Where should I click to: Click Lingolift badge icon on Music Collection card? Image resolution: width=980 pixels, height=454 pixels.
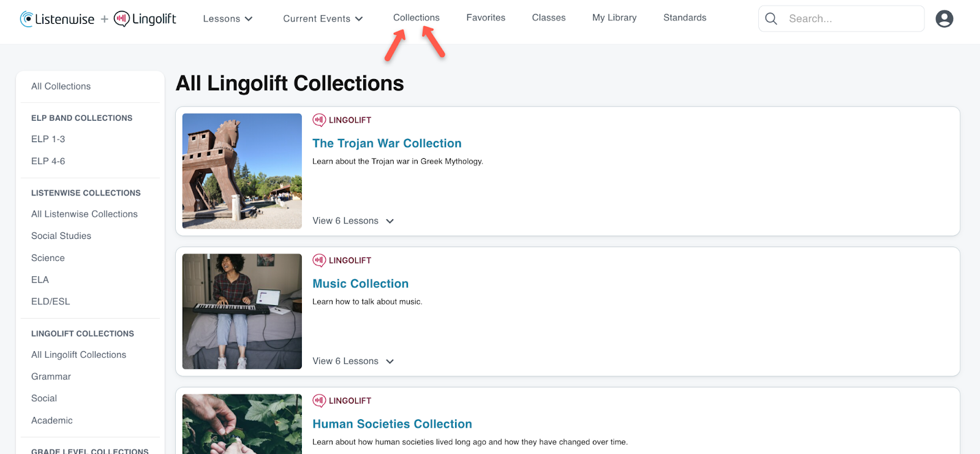[319, 260]
